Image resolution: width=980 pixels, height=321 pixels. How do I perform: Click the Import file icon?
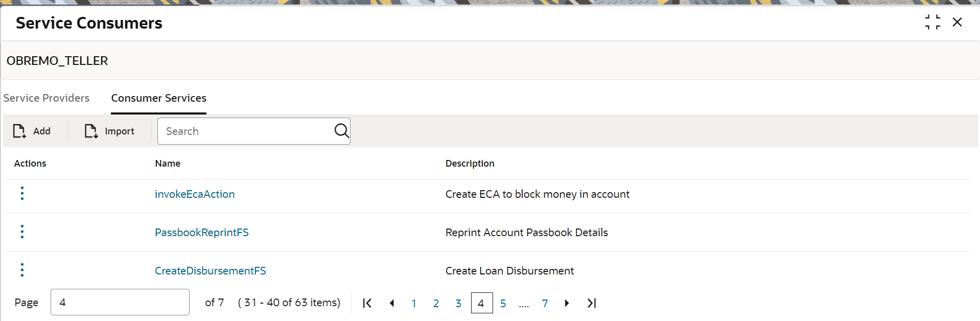click(x=91, y=131)
